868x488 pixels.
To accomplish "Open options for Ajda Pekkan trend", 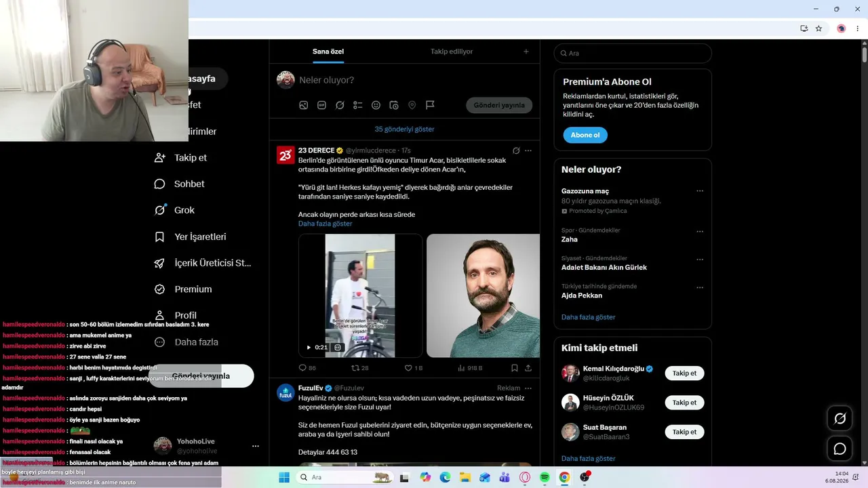I will (x=700, y=287).
